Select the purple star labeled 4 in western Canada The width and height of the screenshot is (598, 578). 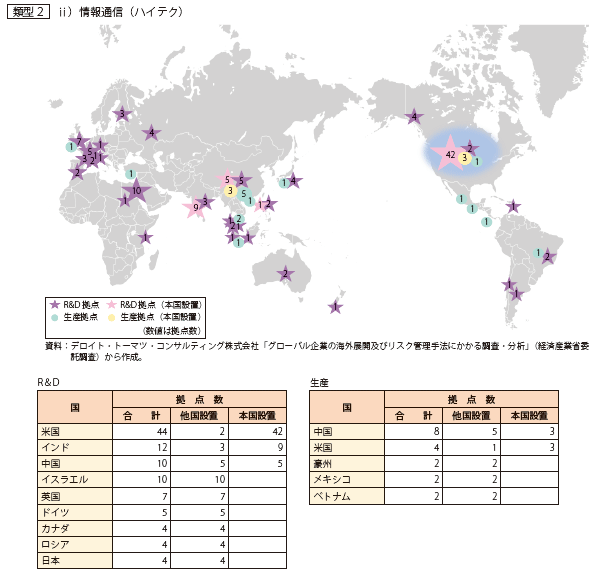(414, 117)
